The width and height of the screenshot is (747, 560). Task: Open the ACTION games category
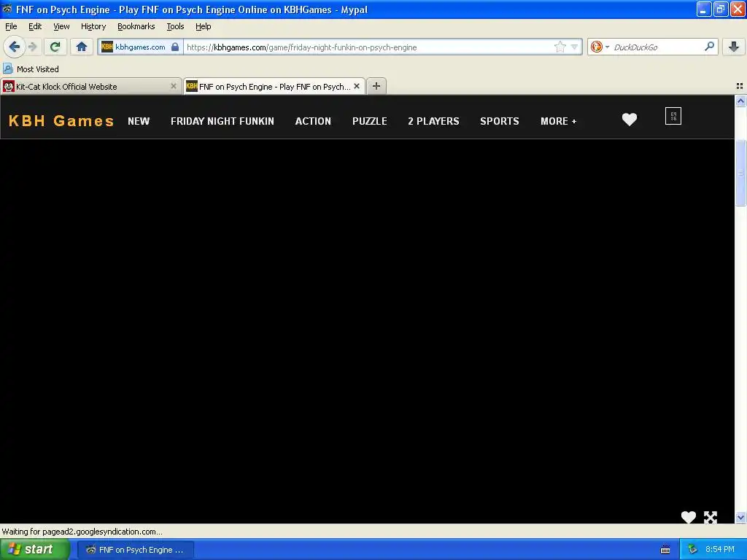(313, 121)
